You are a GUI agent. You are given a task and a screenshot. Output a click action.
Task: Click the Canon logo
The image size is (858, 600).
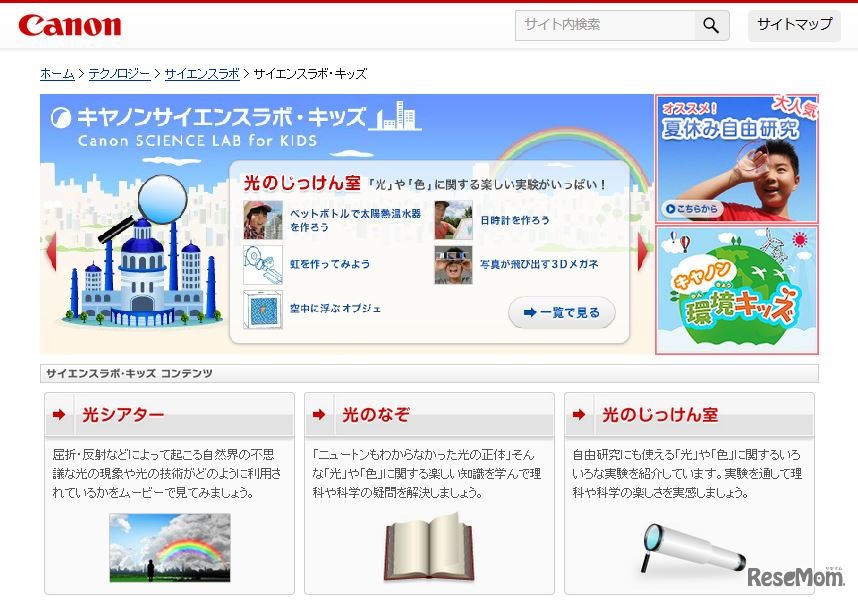[69, 25]
